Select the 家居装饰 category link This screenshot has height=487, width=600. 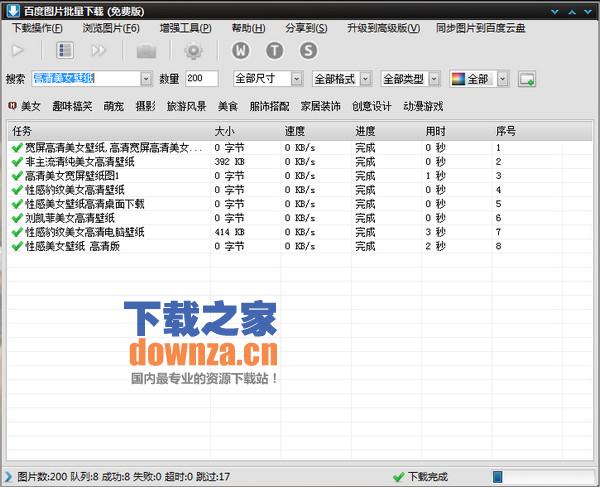321,106
